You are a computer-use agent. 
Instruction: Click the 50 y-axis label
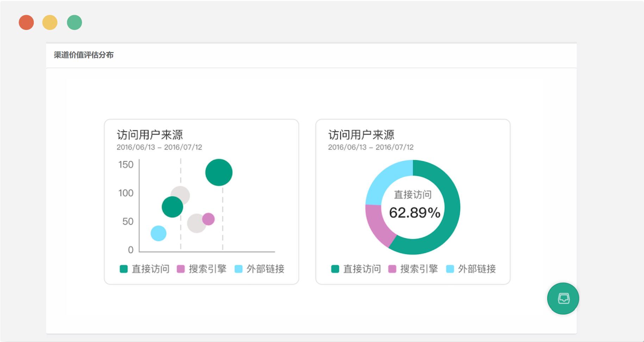[128, 222]
